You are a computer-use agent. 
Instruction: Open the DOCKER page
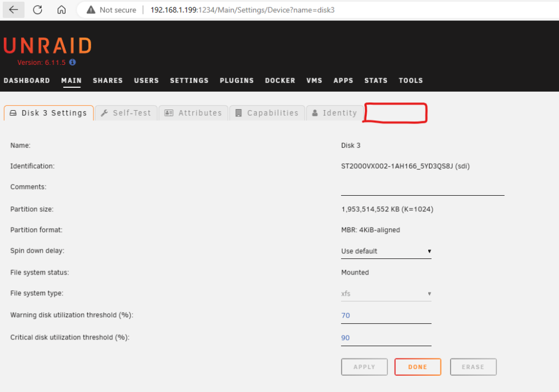tap(280, 81)
